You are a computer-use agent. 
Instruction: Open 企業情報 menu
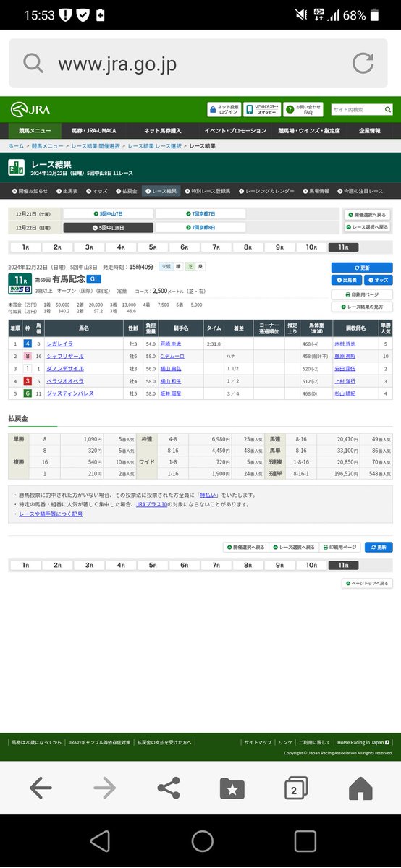pyautogui.click(x=370, y=131)
